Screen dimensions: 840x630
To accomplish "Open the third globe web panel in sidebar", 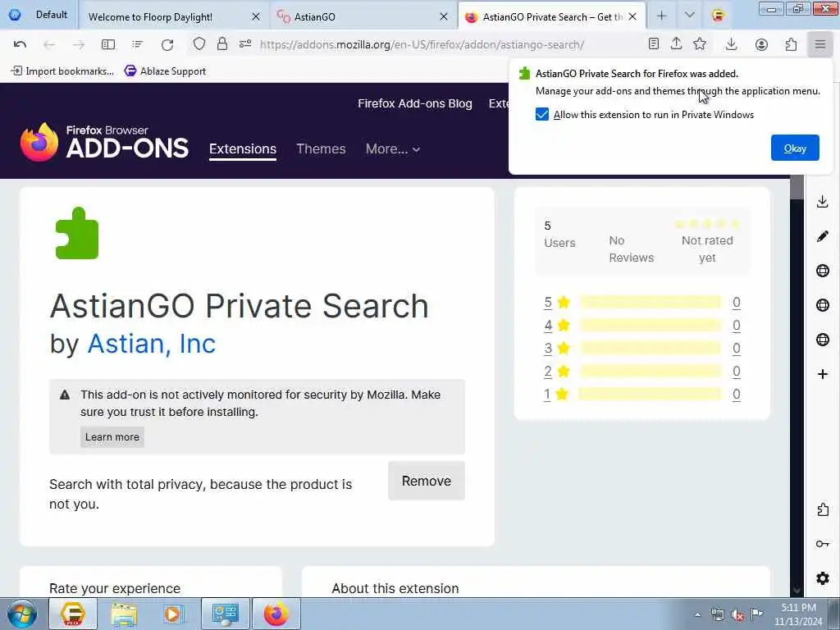I will 822,340.
